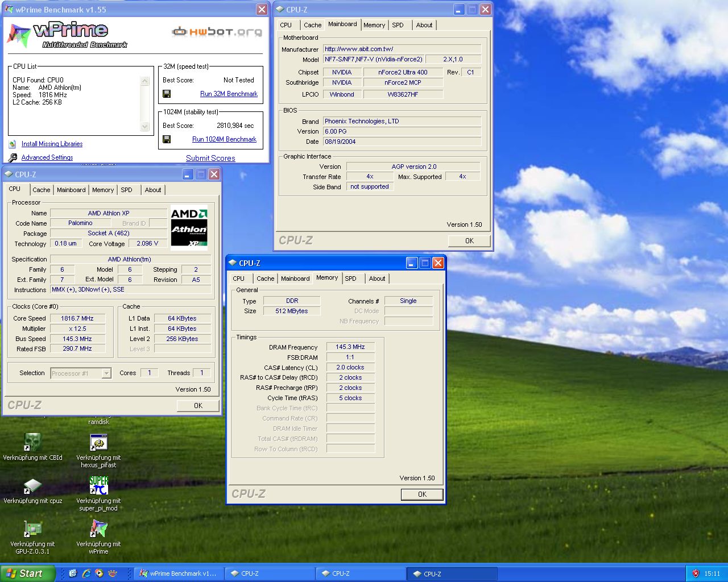
Task: Select About tab in the CPU-Z Motherboard window
Action: click(x=424, y=25)
